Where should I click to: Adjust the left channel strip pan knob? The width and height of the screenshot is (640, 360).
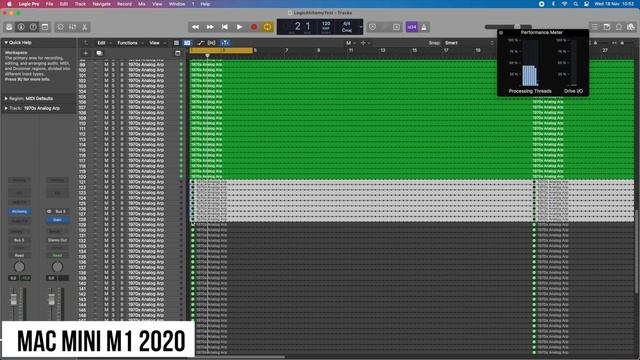(19, 267)
